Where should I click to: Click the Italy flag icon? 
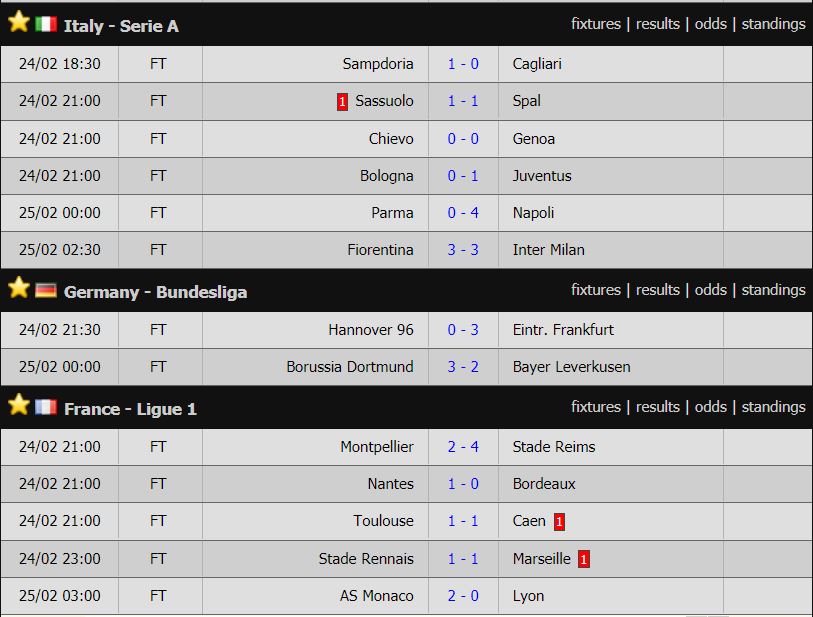46,24
